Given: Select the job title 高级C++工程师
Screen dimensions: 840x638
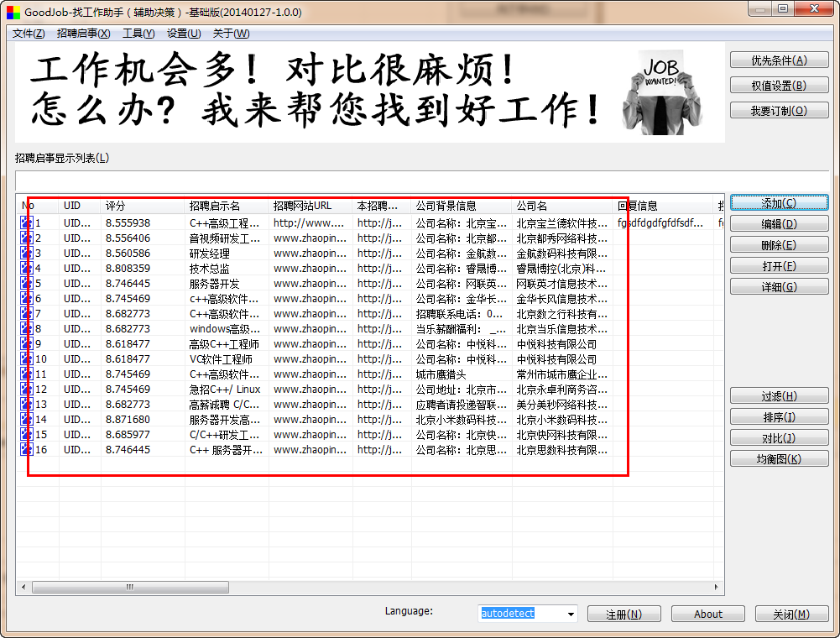Looking at the screenshot, I should coord(224,343).
